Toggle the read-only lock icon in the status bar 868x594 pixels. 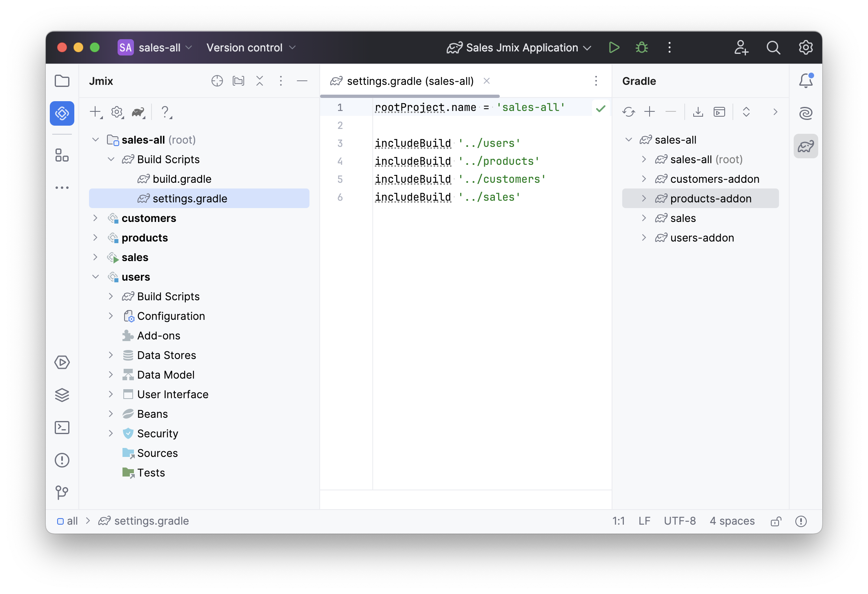pos(776,521)
